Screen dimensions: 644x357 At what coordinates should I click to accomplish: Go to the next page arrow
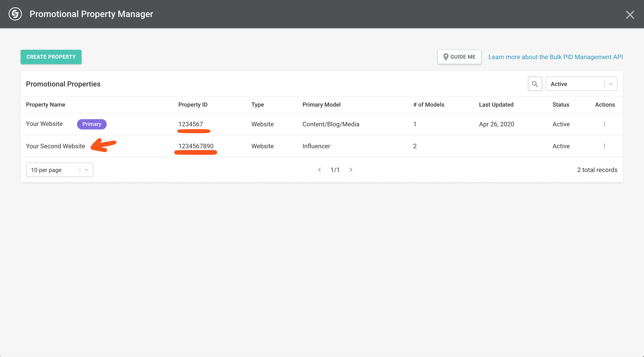351,170
